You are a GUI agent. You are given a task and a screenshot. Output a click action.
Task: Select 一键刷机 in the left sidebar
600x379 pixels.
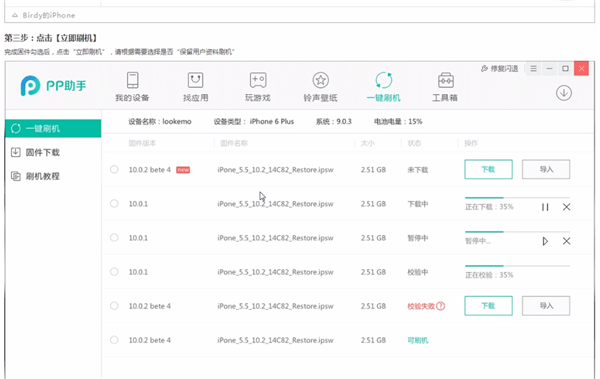coord(53,129)
